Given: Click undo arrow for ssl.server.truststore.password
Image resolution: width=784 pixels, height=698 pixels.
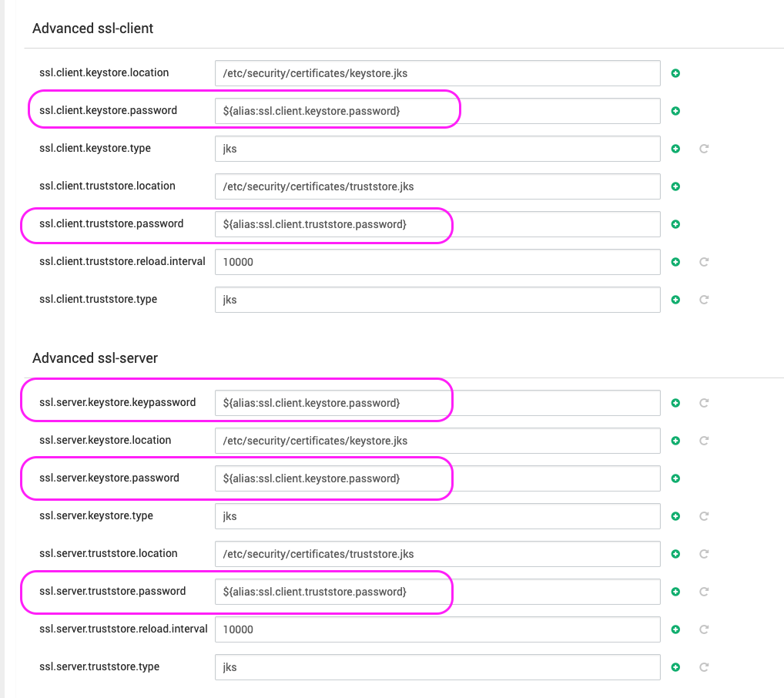Looking at the screenshot, I should tap(703, 592).
